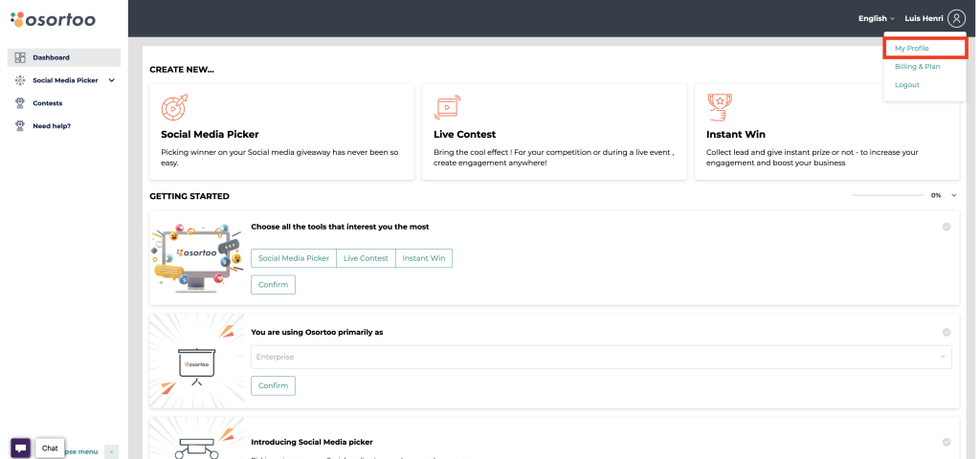Click the Osortoo logo
Image resolution: width=980 pixels, height=459 pixels.
54,19
